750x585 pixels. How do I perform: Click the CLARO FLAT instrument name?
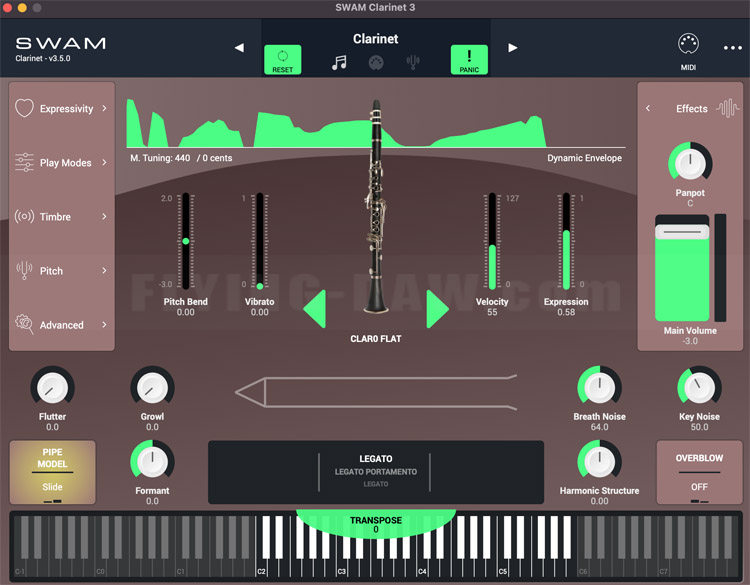(x=376, y=339)
